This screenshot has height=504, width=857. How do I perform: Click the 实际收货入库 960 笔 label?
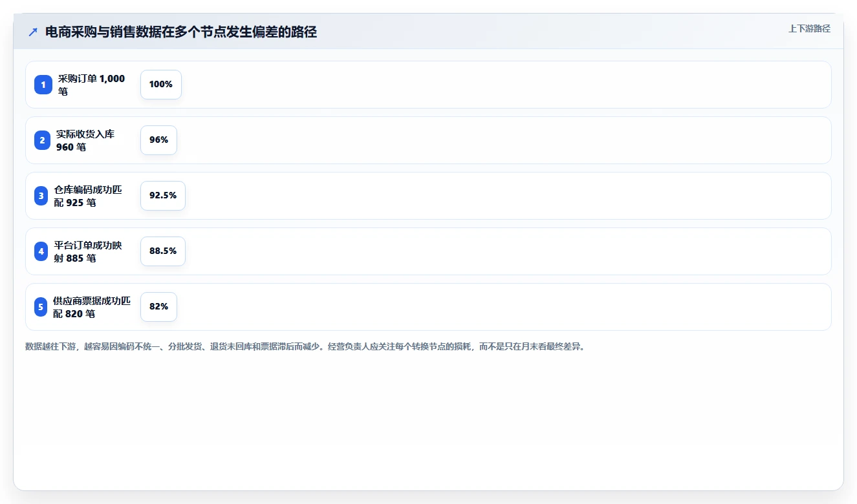tap(85, 140)
